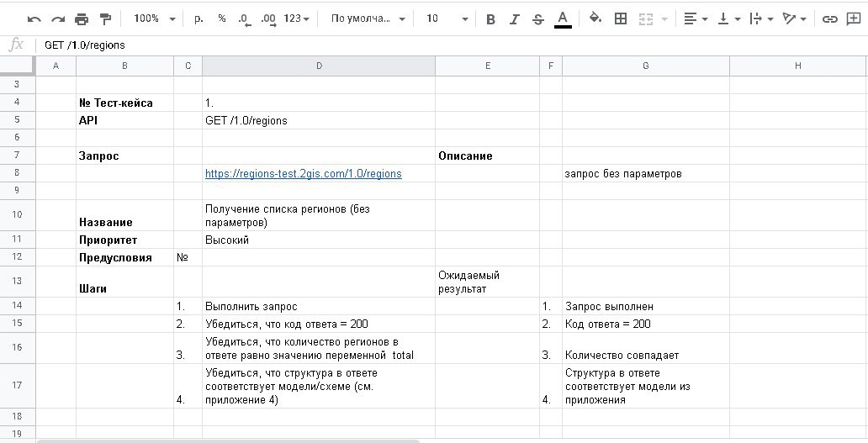This screenshot has height=443, width=868.
Task: Click cell 'Получение списка регионов'
Action: [319, 216]
